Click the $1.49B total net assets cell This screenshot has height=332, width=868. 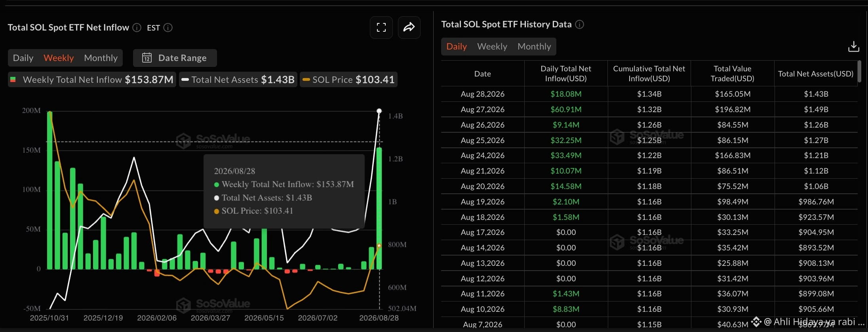point(816,109)
